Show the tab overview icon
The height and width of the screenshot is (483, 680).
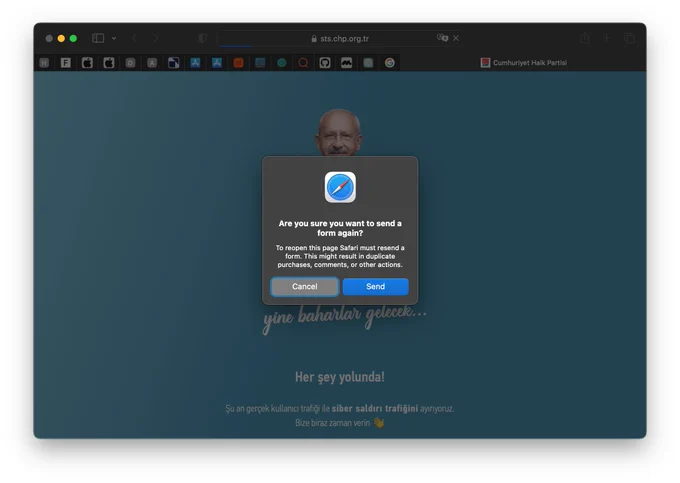629,38
